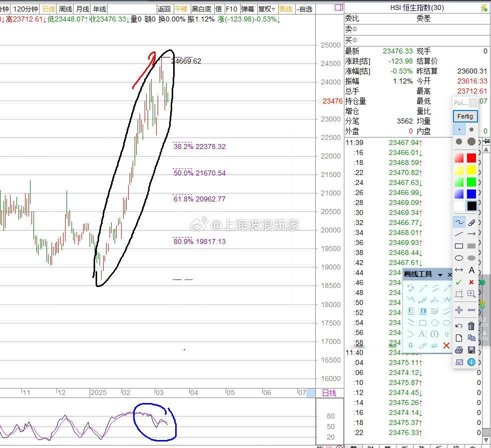Save the annotation with floppy icon
491x448 pixels.
point(471,350)
